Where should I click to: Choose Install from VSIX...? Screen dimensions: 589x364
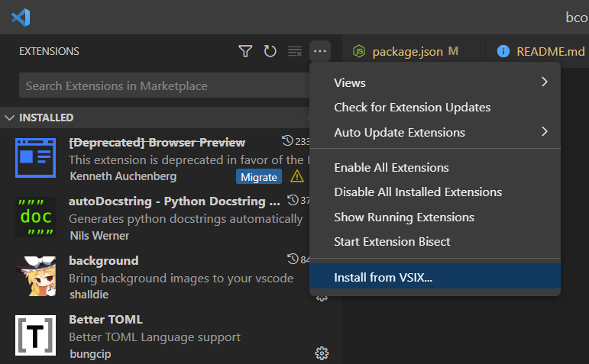coord(435,275)
